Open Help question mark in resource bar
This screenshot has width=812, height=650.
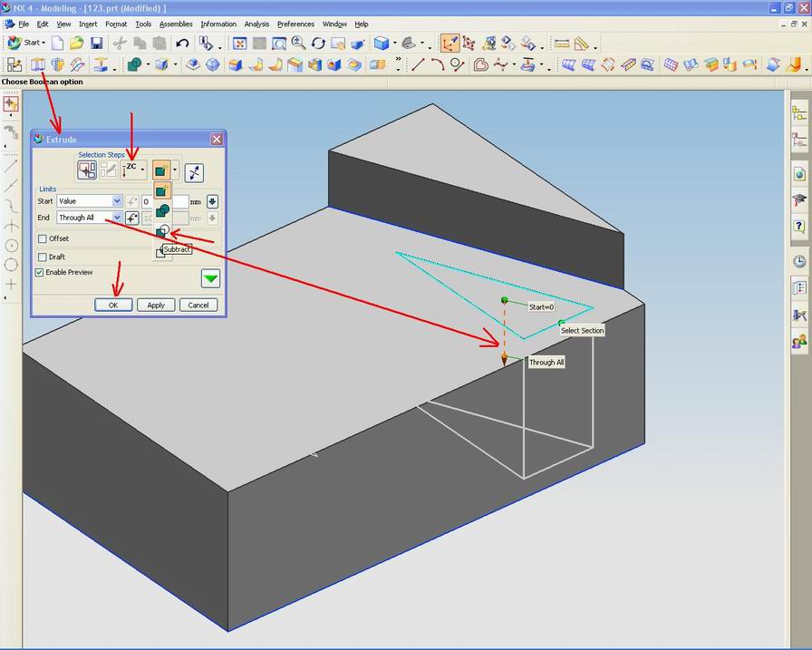point(799,227)
